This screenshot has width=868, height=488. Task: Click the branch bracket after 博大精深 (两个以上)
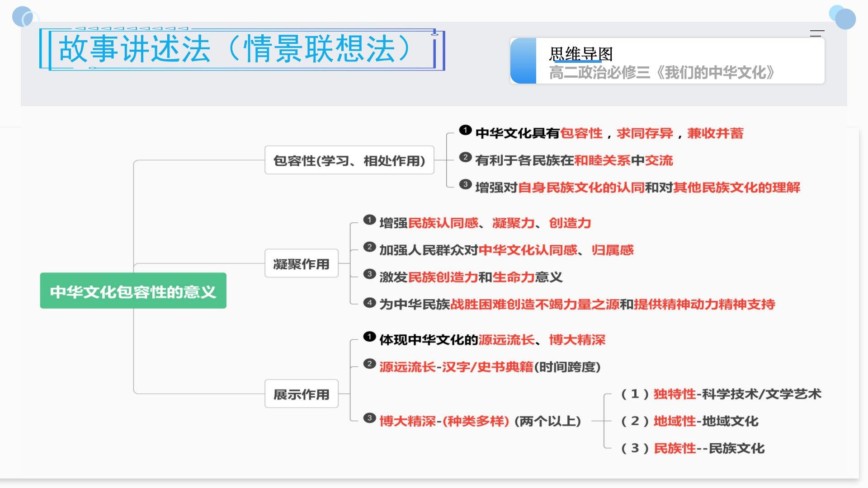(604, 421)
